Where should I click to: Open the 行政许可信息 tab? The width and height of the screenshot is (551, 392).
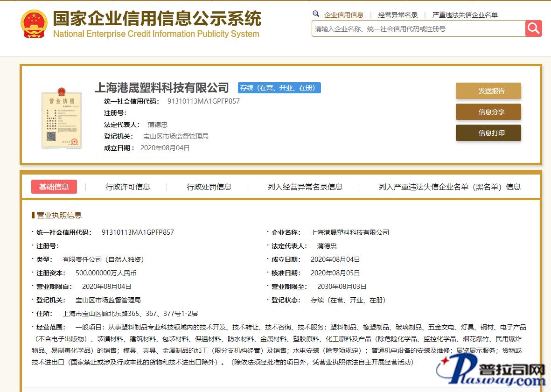pos(128,187)
